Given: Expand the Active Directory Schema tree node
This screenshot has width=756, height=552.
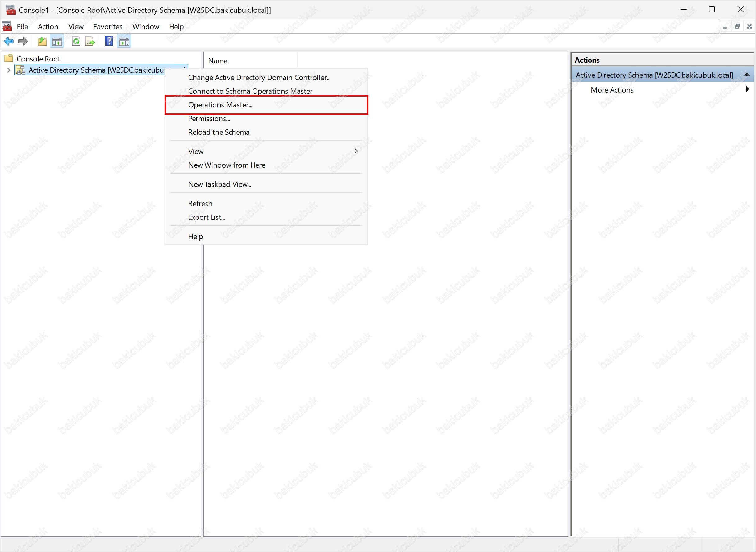Looking at the screenshot, I should [9, 70].
